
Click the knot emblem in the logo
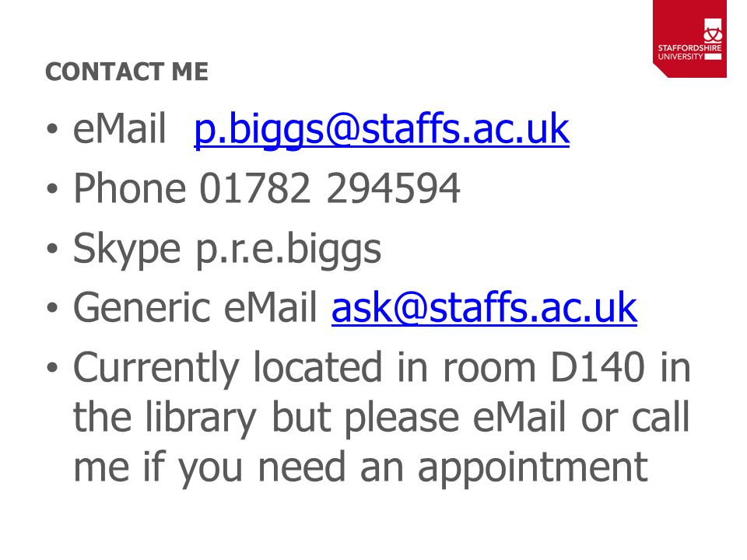coord(713,31)
